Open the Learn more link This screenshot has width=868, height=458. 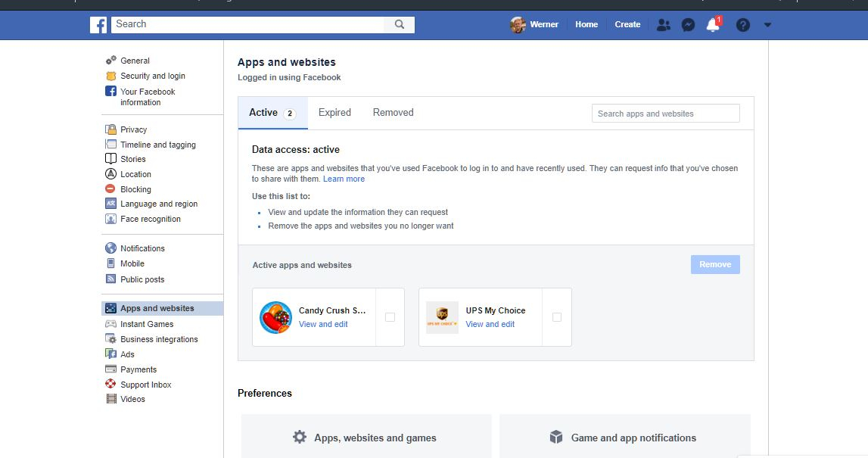tap(344, 179)
